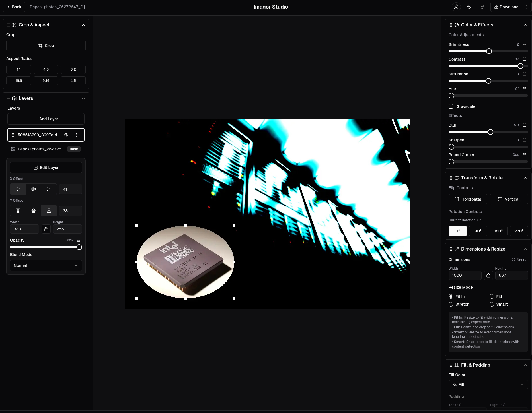The height and width of the screenshot is (413, 532).
Task: Toggle the layer width-height aspect lock
Action: pos(46,229)
